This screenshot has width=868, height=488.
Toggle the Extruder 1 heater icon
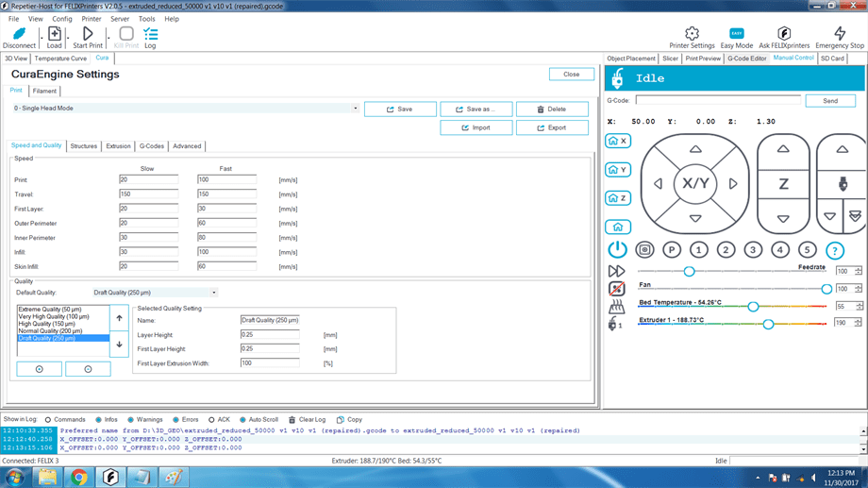[614, 324]
